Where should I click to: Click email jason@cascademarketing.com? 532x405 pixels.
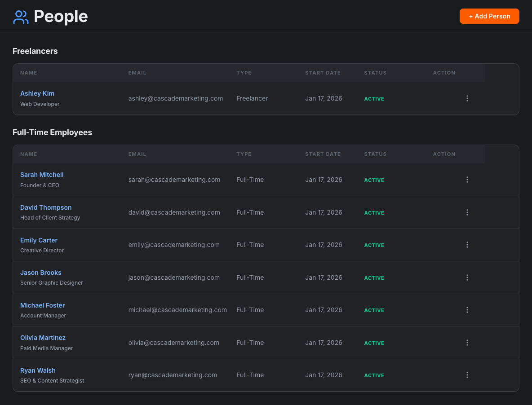pyautogui.click(x=174, y=277)
